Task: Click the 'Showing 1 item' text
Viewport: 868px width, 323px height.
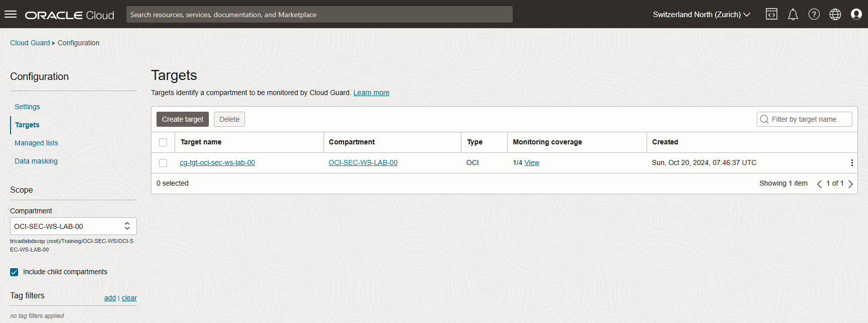Action: (x=783, y=183)
